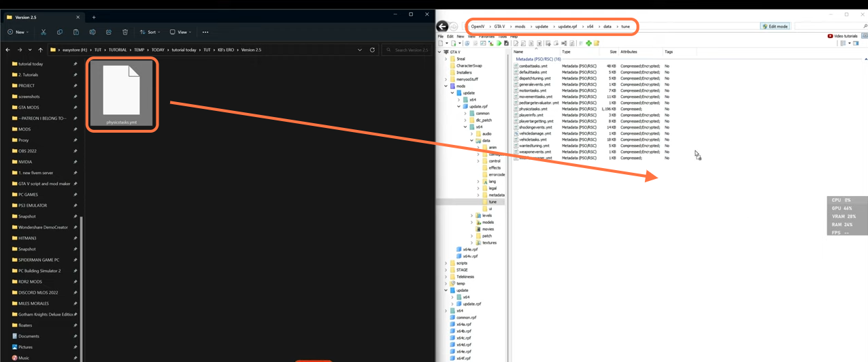Click the Cut icon in File Explorer toolbar
Image resolution: width=868 pixels, height=362 pixels.
[x=43, y=32]
